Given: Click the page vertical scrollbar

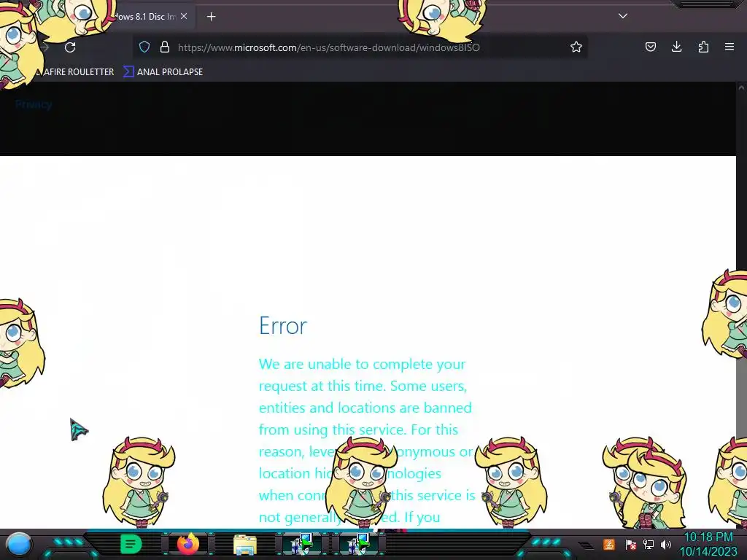Looking at the screenshot, I should (x=741, y=305).
